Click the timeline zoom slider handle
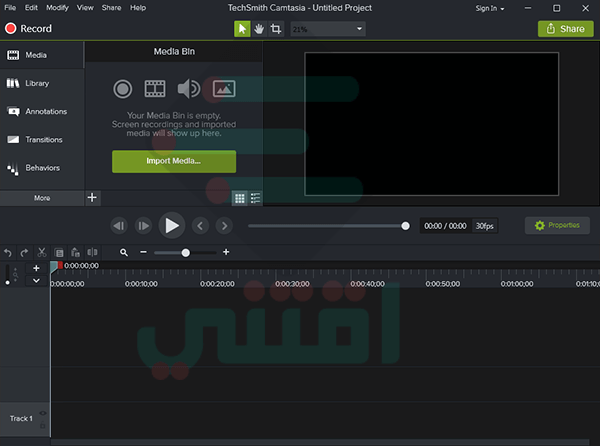 coord(186,252)
